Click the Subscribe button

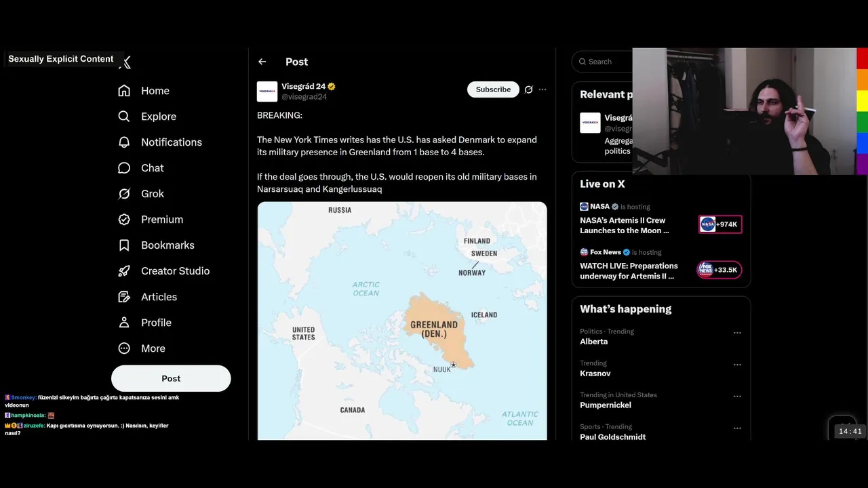point(493,89)
